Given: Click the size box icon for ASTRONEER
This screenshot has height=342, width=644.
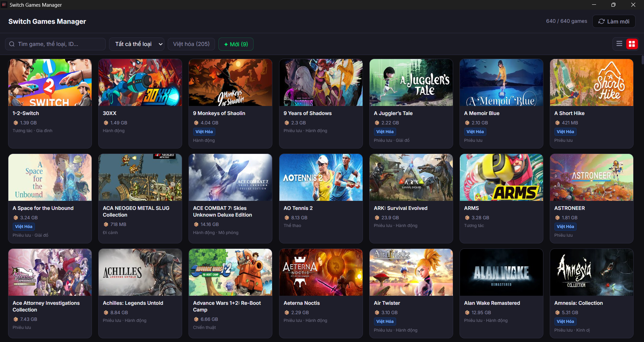Looking at the screenshot, I should 557,218.
